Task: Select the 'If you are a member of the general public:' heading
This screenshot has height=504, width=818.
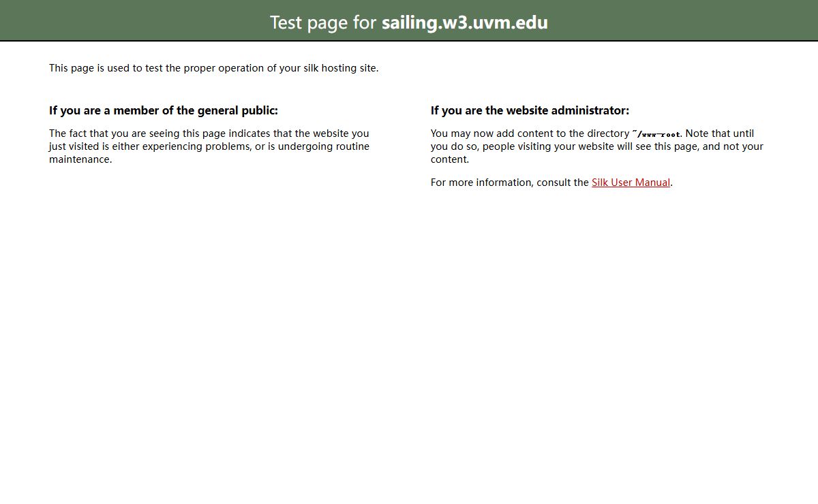Action: (x=164, y=110)
